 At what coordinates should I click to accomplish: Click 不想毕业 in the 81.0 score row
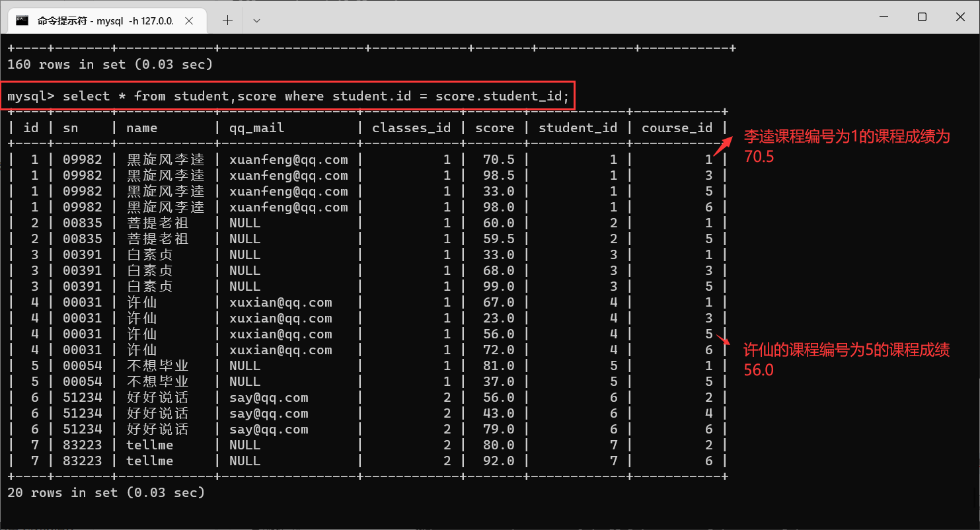(x=157, y=365)
